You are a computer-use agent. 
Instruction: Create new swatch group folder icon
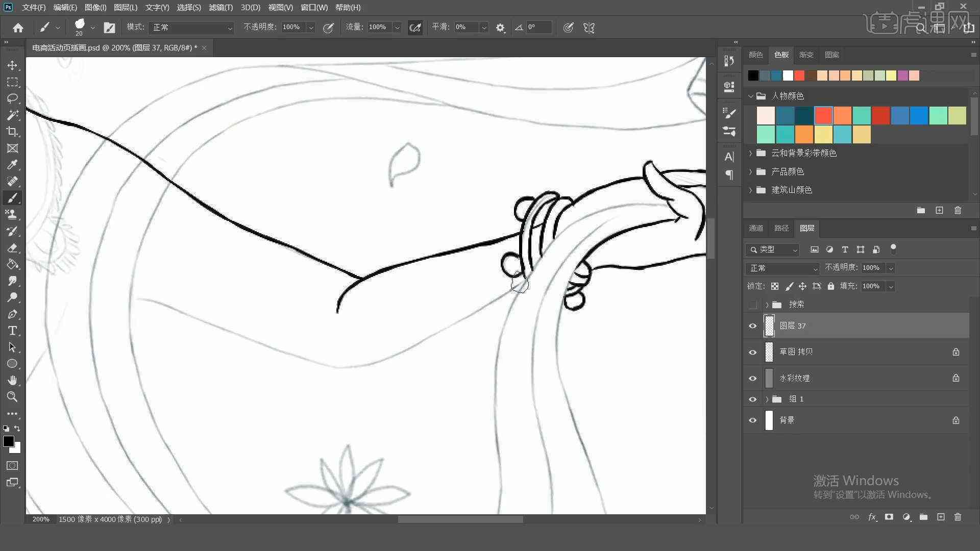click(921, 210)
